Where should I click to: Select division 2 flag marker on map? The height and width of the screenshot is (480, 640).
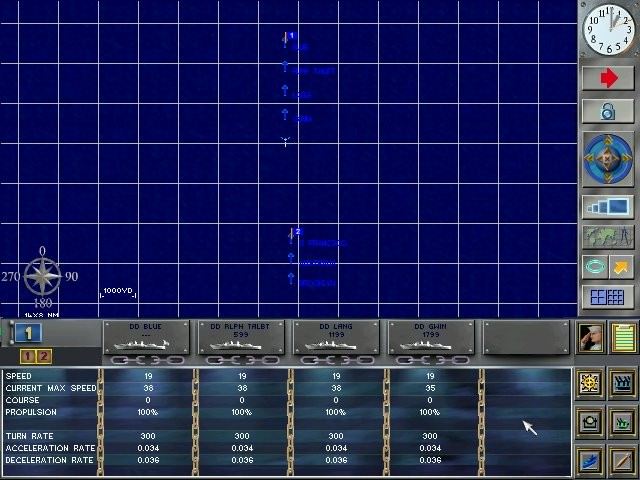tap(295, 233)
